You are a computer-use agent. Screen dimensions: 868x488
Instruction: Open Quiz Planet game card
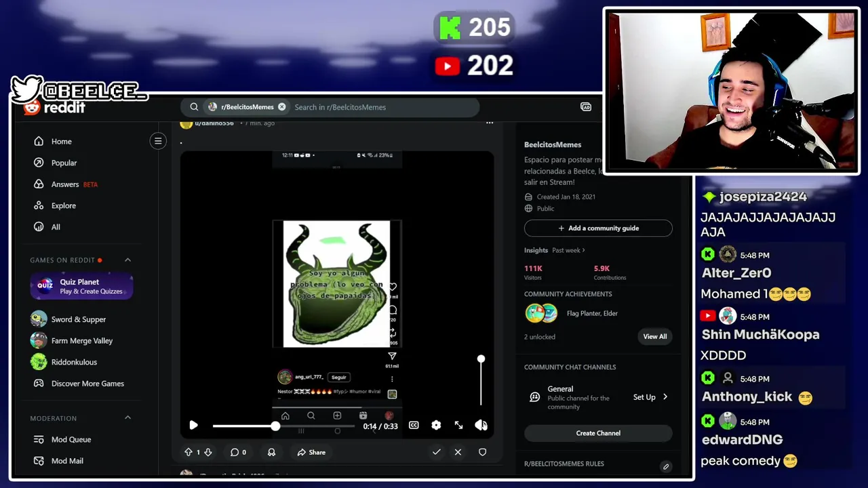coord(81,286)
